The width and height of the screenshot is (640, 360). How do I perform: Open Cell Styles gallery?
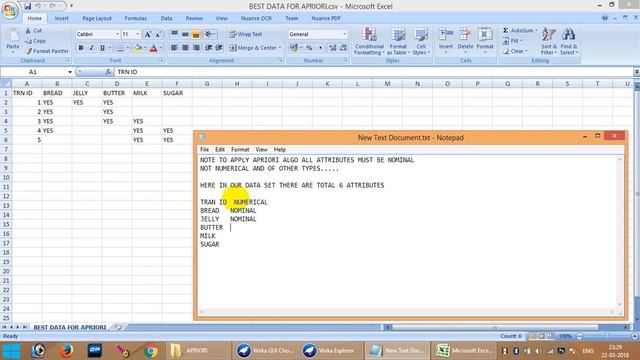420,41
